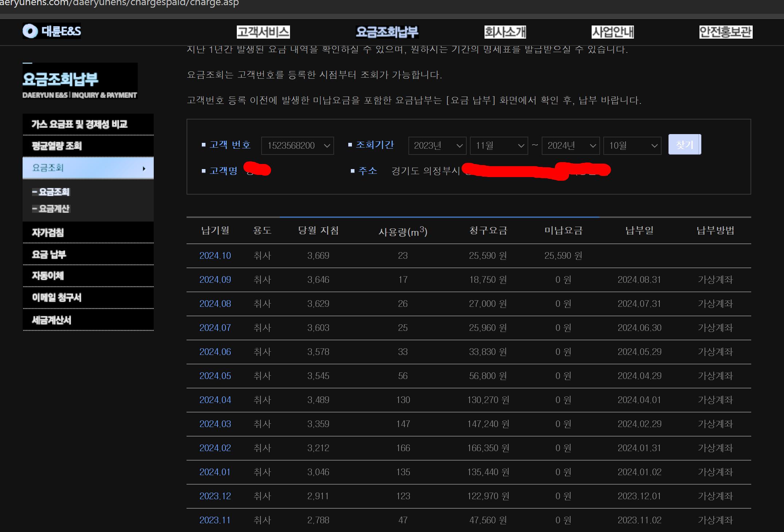The width and height of the screenshot is (784, 532).
Task: Click the 2024.05 billing month link
Action: coord(215,376)
